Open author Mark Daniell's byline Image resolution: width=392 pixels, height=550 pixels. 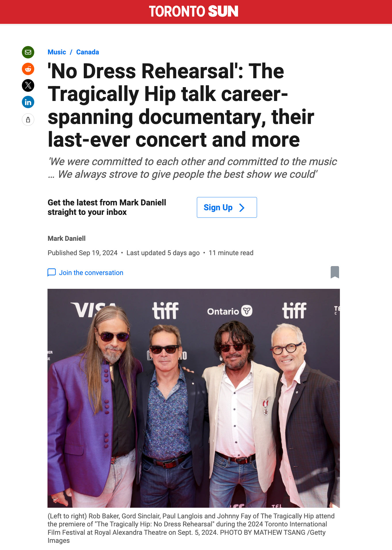pos(66,238)
